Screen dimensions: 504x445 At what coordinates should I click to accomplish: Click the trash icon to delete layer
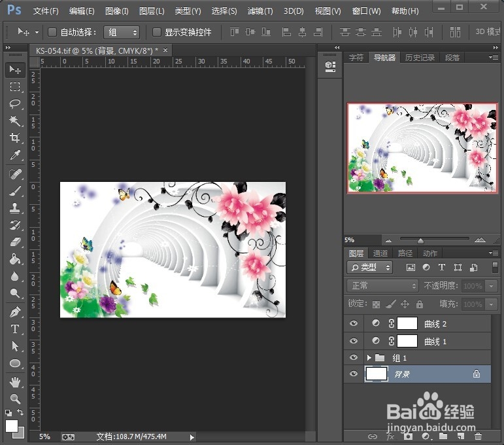click(478, 436)
